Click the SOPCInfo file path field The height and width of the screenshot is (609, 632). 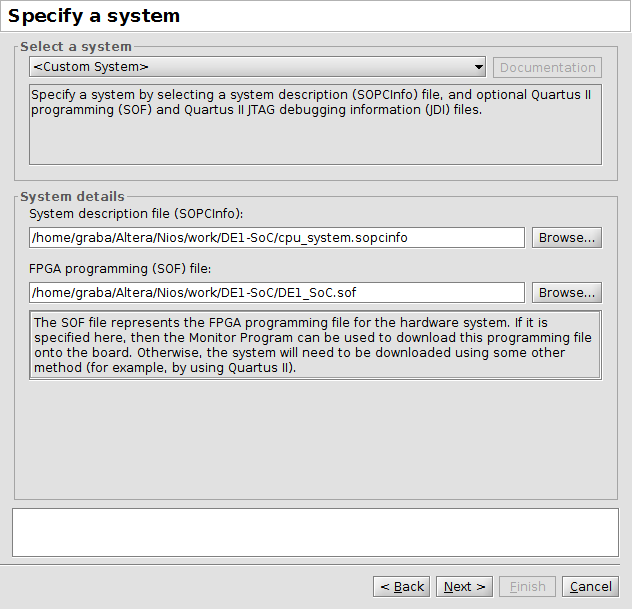[x=276, y=237]
